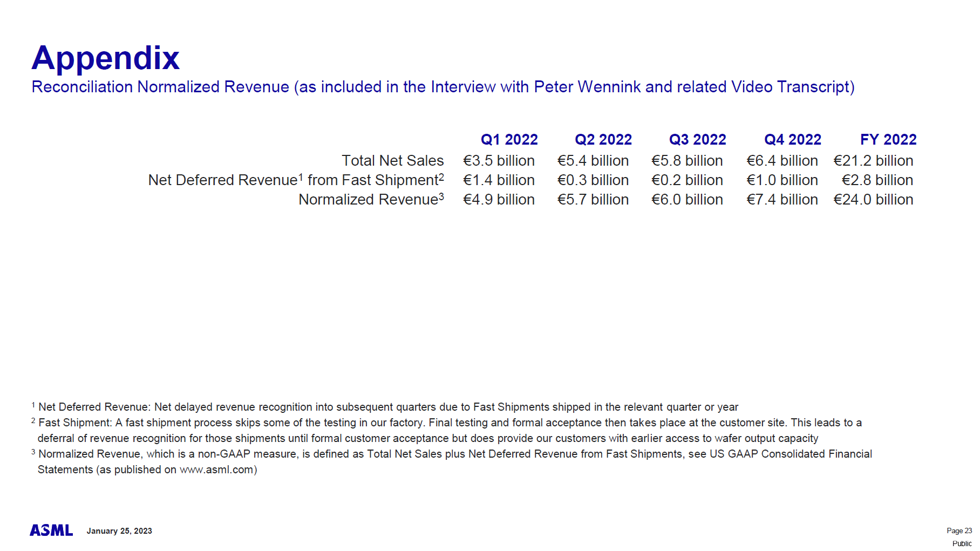Select the Appendix slide title
Screen dimensions: 980x551
point(105,59)
